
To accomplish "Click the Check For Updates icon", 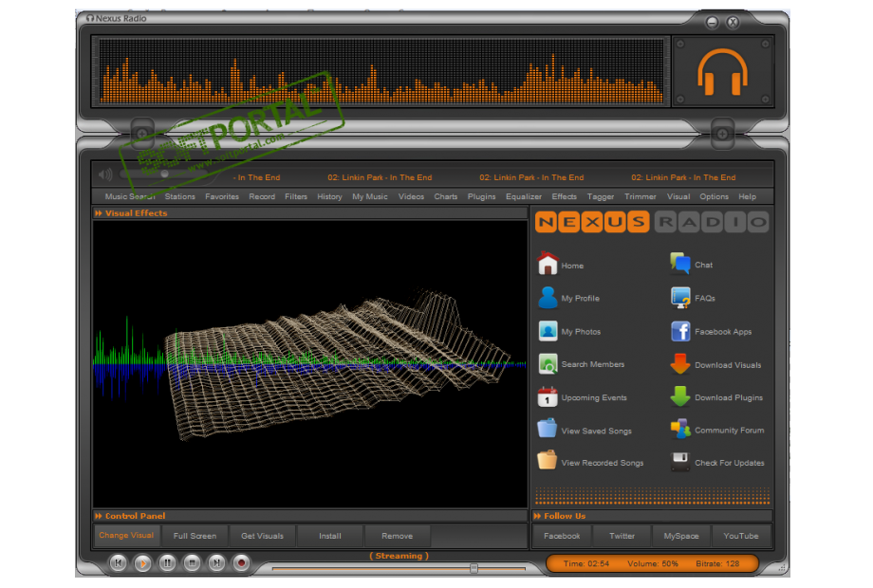I will (680, 462).
